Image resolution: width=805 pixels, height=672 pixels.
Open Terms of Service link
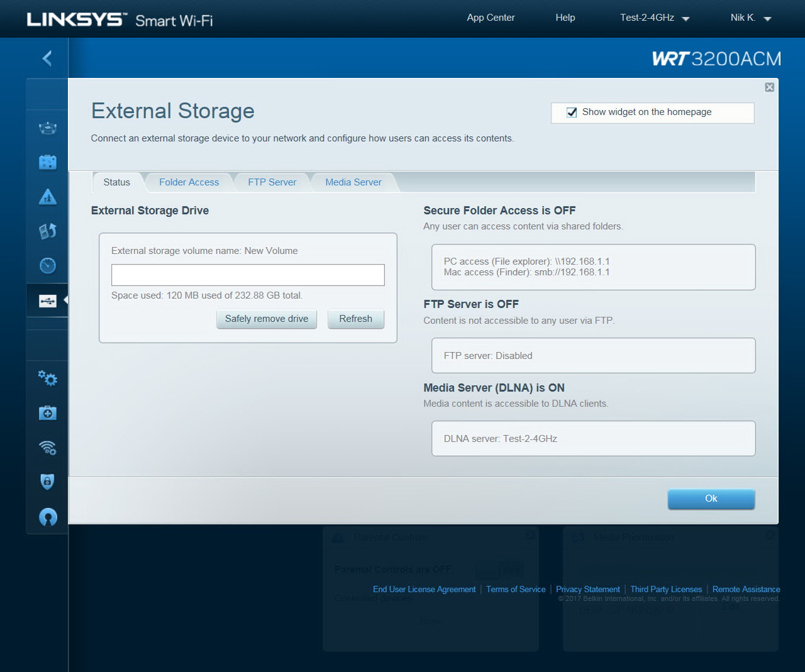tap(516, 589)
